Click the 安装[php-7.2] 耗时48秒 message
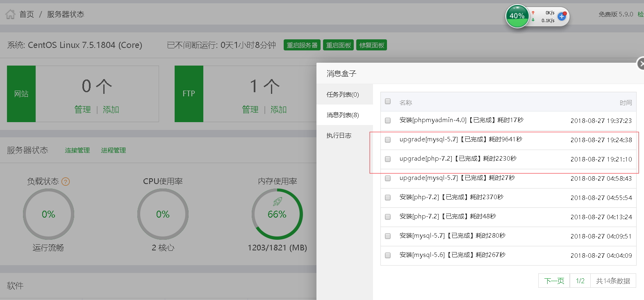This screenshot has width=644, height=300. coord(448,216)
